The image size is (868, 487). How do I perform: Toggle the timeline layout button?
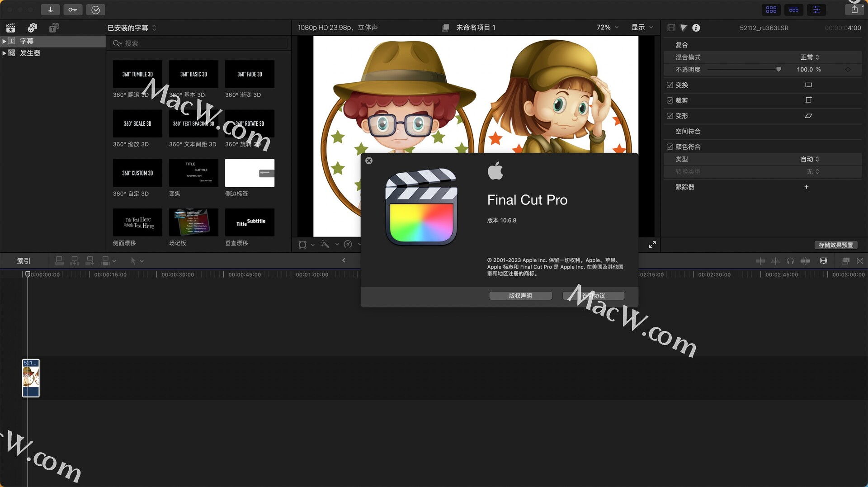point(794,9)
